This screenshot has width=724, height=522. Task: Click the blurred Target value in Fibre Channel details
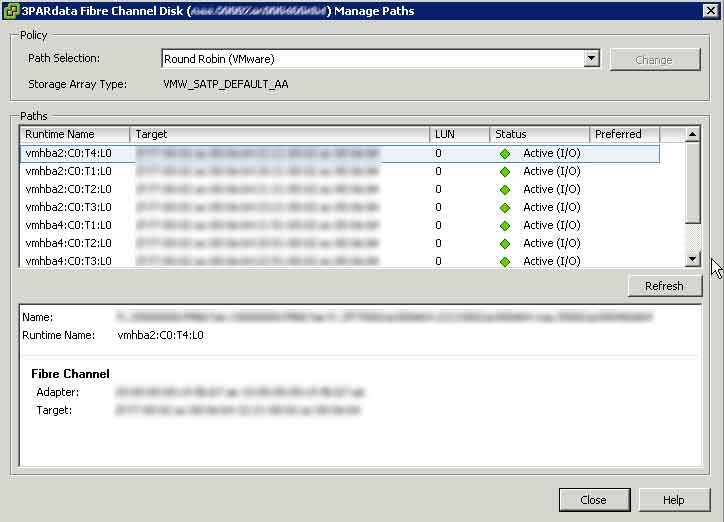pyautogui.click(x=238, y=410)
